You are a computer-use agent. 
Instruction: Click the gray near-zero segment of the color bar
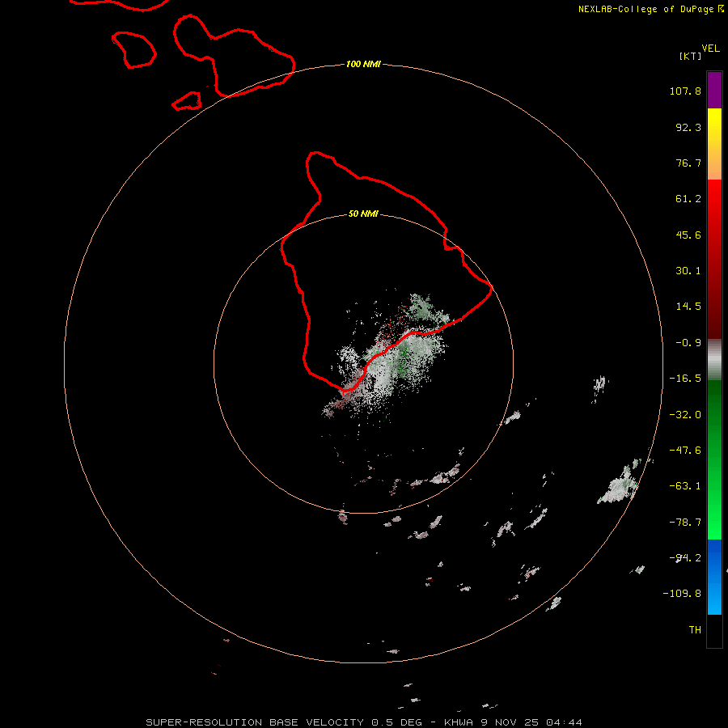714,360
